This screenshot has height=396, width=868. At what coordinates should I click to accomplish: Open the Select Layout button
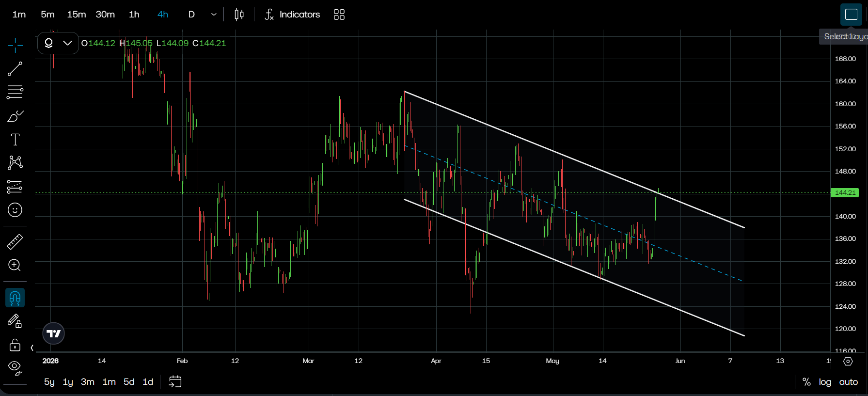[x=851, y=15]
